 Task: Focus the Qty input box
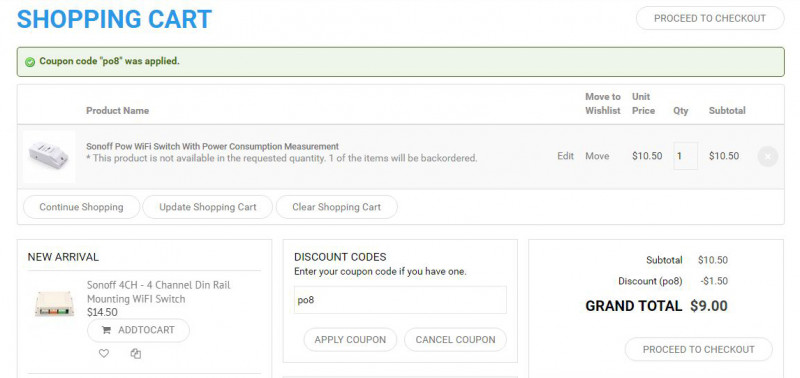pos(686,156)
